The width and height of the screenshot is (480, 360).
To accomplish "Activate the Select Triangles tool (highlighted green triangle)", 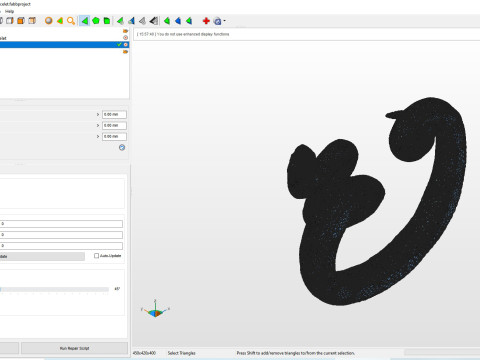I will (x=85, y=21).
